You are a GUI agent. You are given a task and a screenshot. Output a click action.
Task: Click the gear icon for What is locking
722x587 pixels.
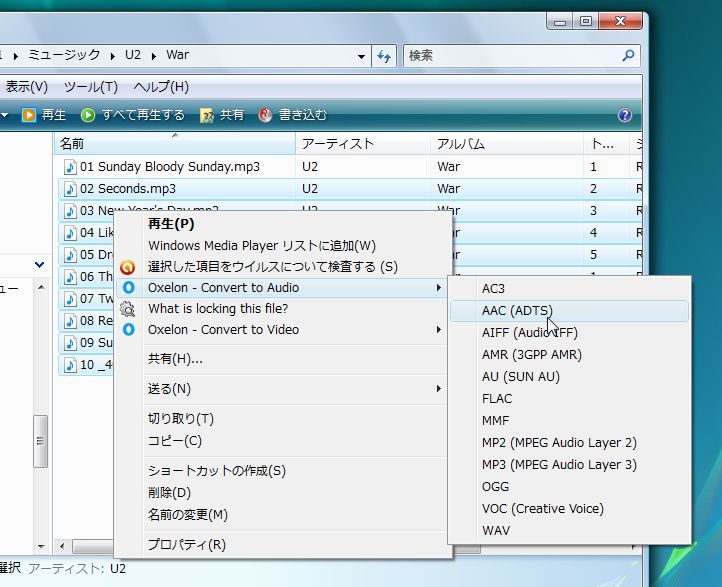[128, 309]
